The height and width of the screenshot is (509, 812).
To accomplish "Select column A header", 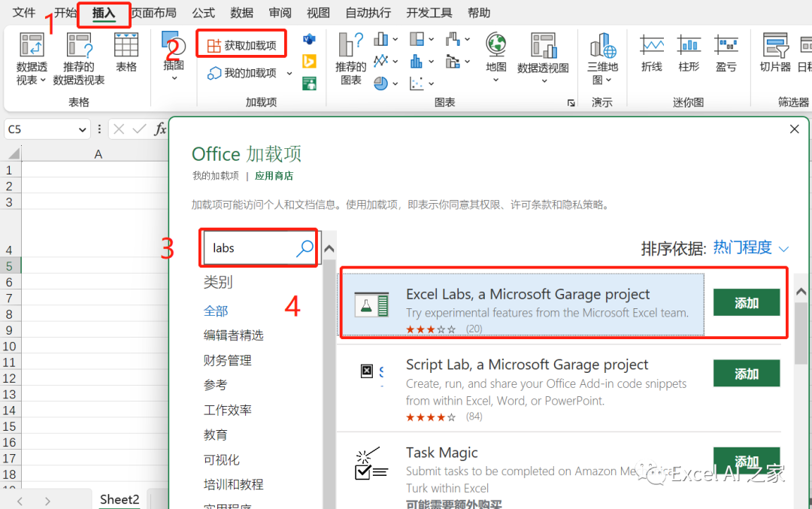I will [98, 154].
